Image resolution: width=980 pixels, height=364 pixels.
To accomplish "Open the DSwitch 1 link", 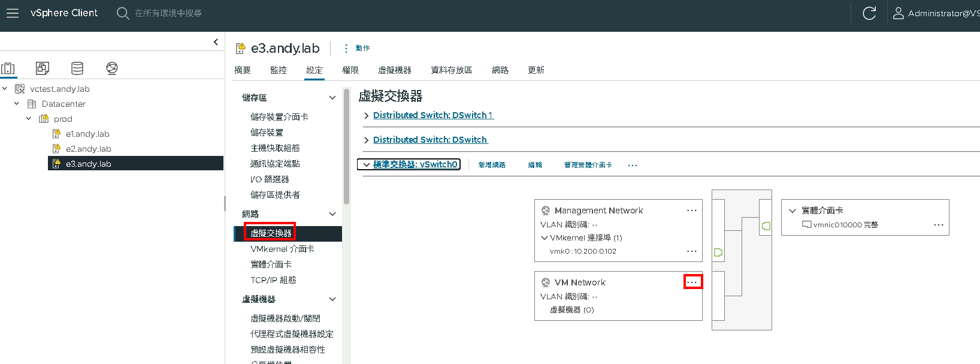I will (434, 115).
